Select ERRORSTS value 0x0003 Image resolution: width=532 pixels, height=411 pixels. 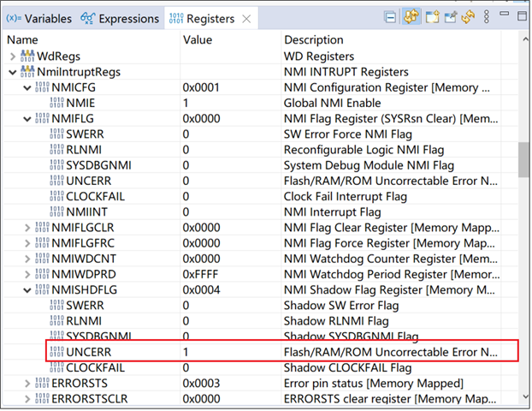(x=201, y=384)
